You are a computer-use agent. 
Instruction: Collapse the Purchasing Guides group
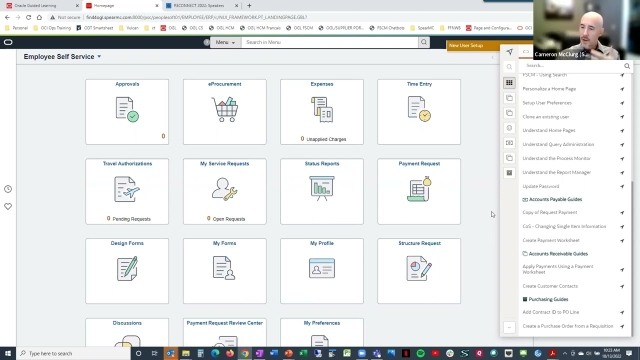tap(545, 300)
